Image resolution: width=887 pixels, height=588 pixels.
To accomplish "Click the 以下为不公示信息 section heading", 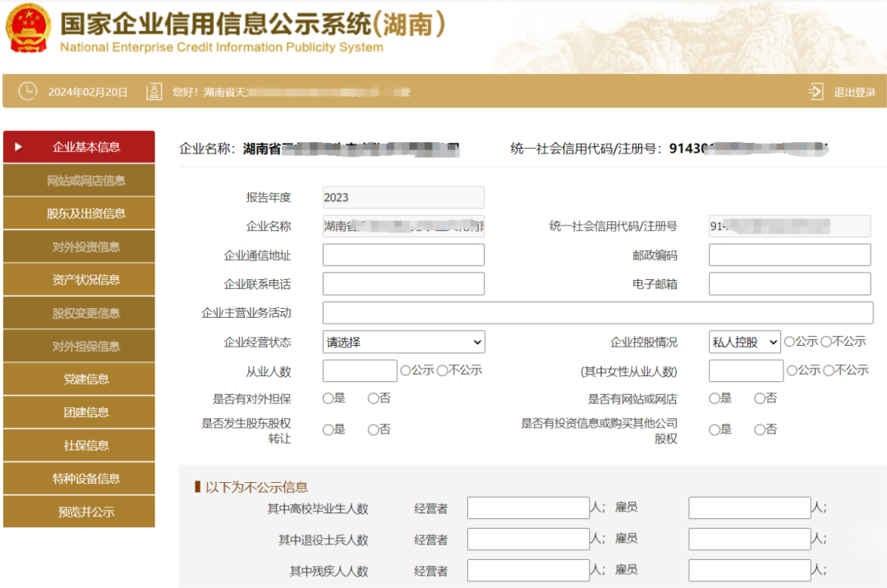I will click(x=256, y=487).
